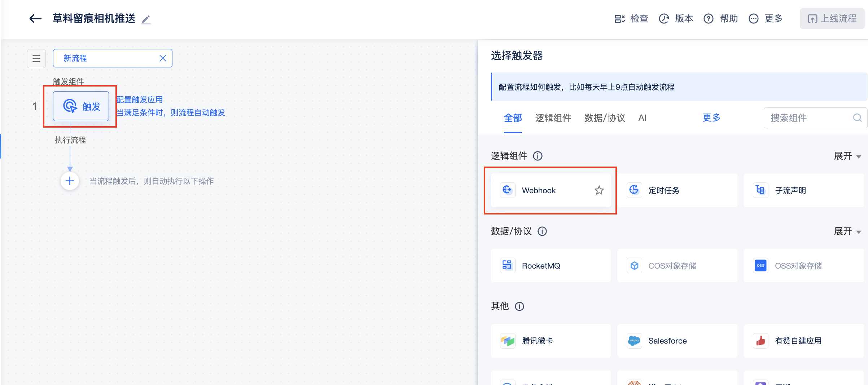The image size is (868, 385).
Task: Choose the 定时任务 trigger
Action: (x=677, y=190)
